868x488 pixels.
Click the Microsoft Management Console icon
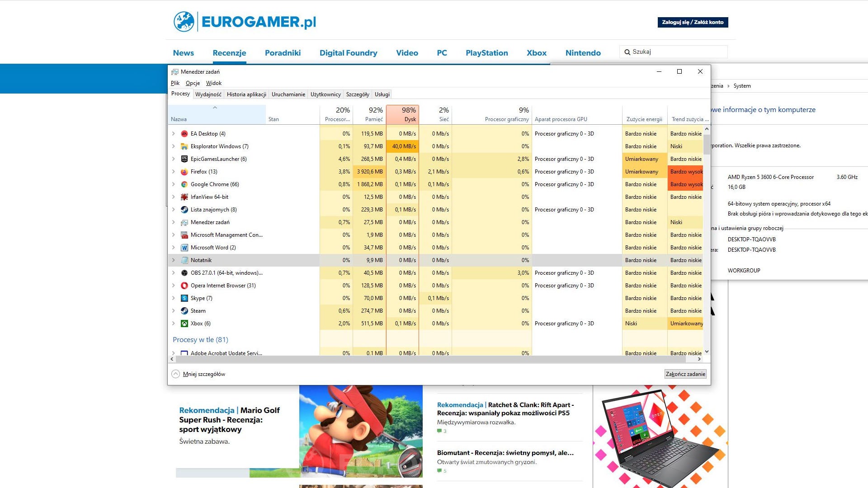point(184,235)
